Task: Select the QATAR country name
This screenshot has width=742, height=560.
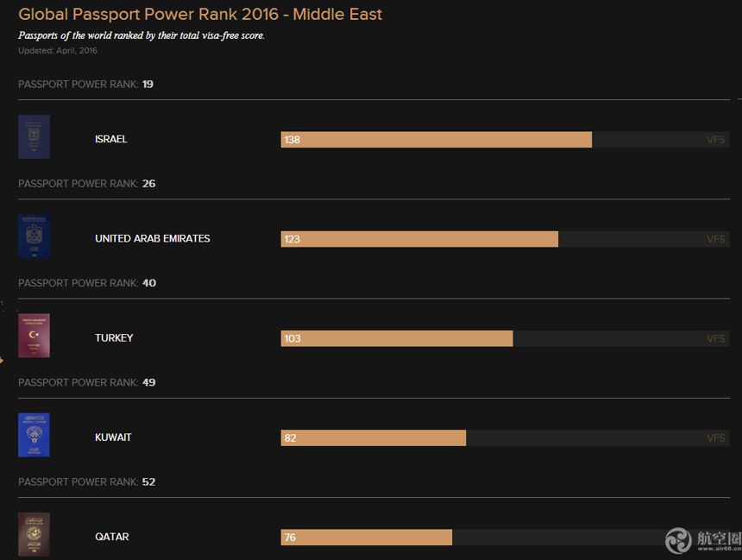Action: tap(112, 537)
